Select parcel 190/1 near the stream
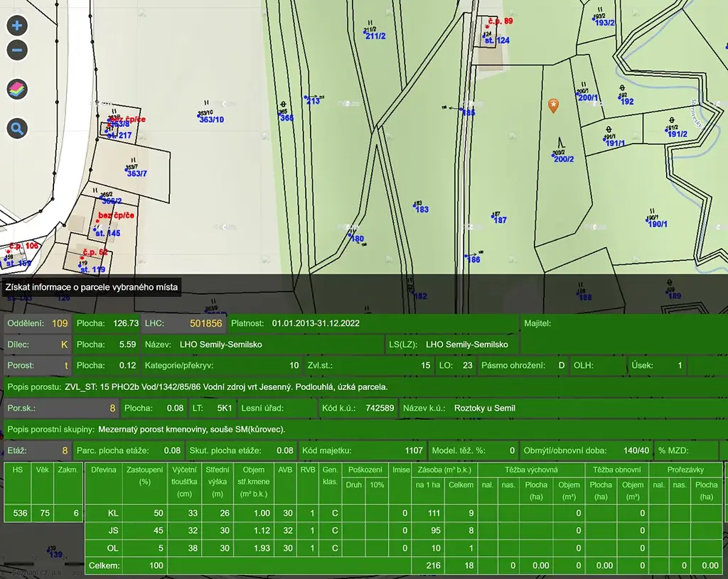The width and height of the screenshot is (728, 579). coord(658,224)
